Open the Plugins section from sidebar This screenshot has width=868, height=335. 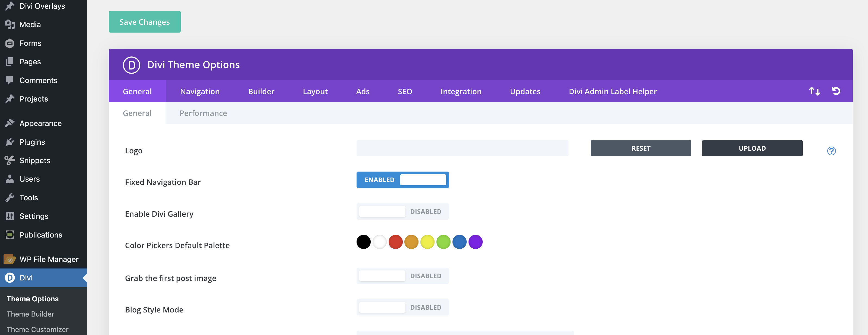32,142
